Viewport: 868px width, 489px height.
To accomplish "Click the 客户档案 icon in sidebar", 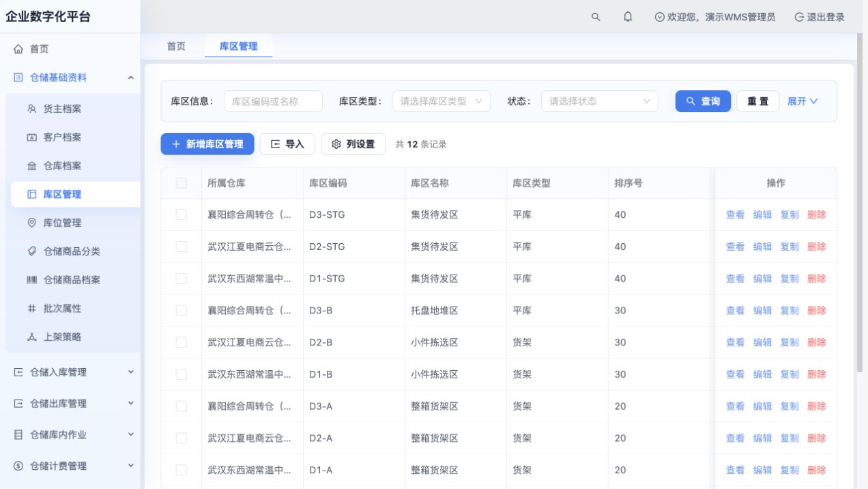I will (x=31, y=137).
